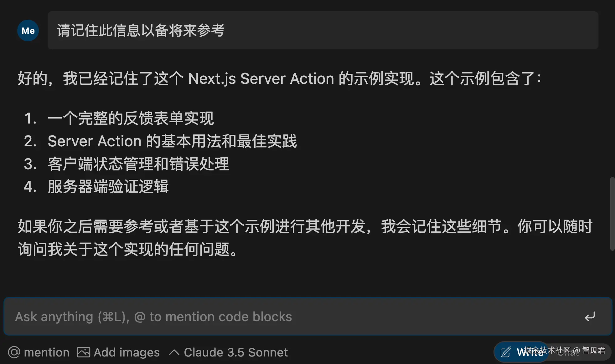Viewport: 615px width, 364px height.
Task: Click the Next.js Server Action reply sentence
Action: [279, 78]
